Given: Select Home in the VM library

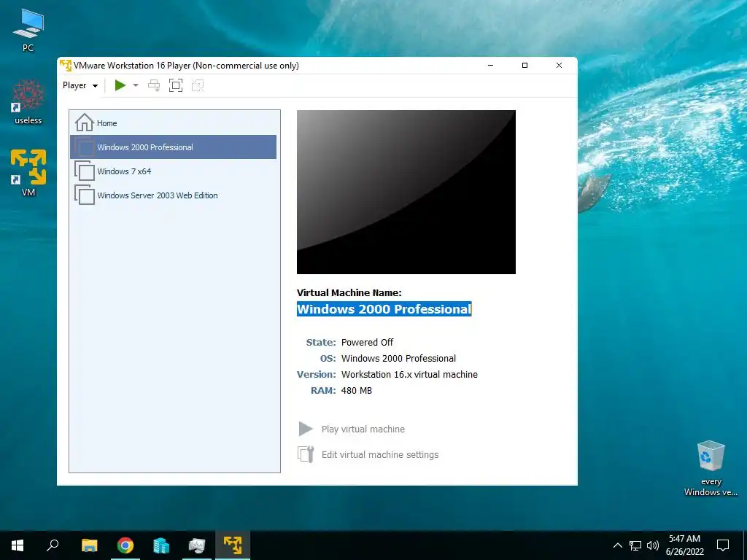Looking at the screenshot, I should pyautogui.click(x=174, y=122).
